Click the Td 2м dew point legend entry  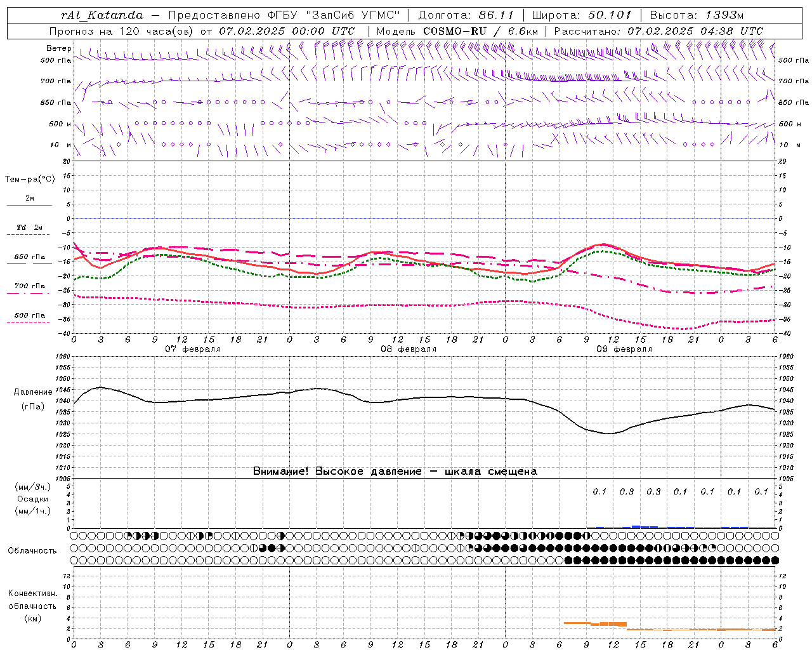30,227
